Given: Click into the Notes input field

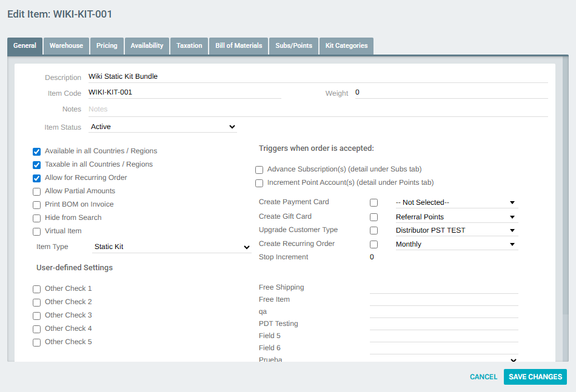Looking at the screenshot, I should point(182,109).
